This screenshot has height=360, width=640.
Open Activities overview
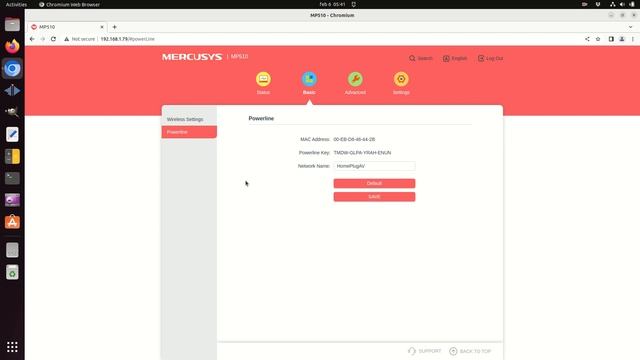pyautogui.click(x=16, y=4)
